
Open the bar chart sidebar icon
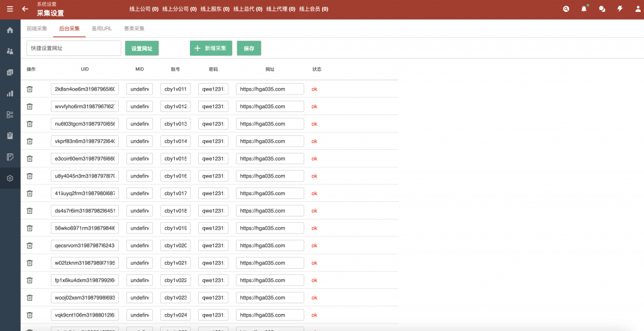10,93
